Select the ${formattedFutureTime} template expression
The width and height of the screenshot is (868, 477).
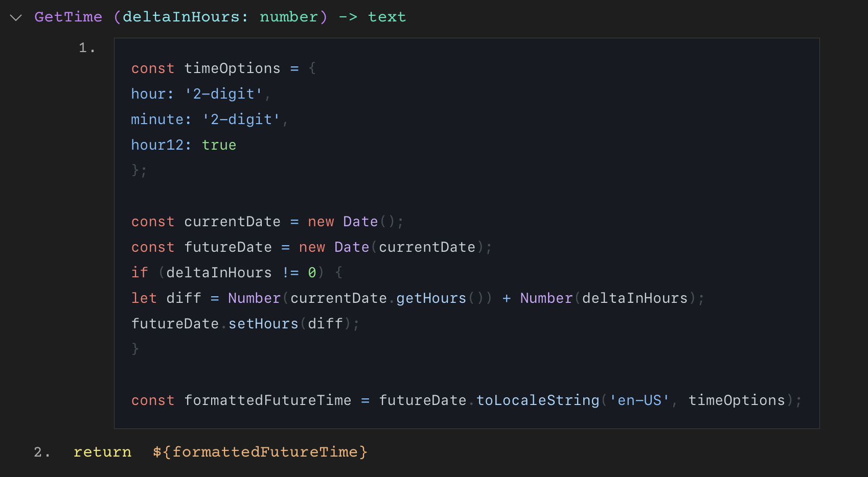(260, 451)
